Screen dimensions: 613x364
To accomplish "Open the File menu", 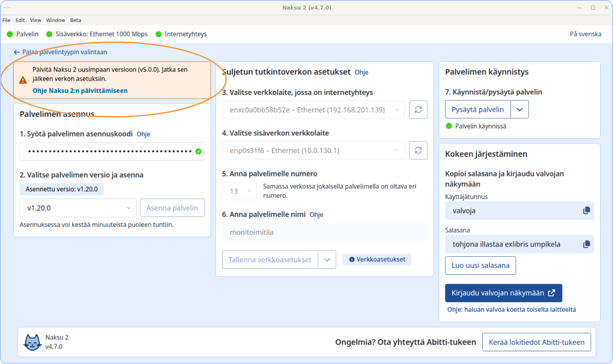I will [6, 20].
